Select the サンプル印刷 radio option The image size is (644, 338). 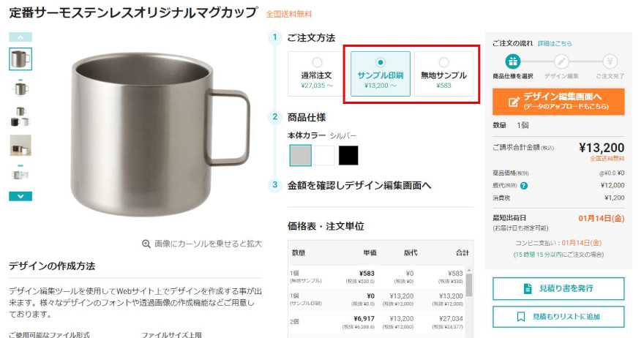click(381, 62)
